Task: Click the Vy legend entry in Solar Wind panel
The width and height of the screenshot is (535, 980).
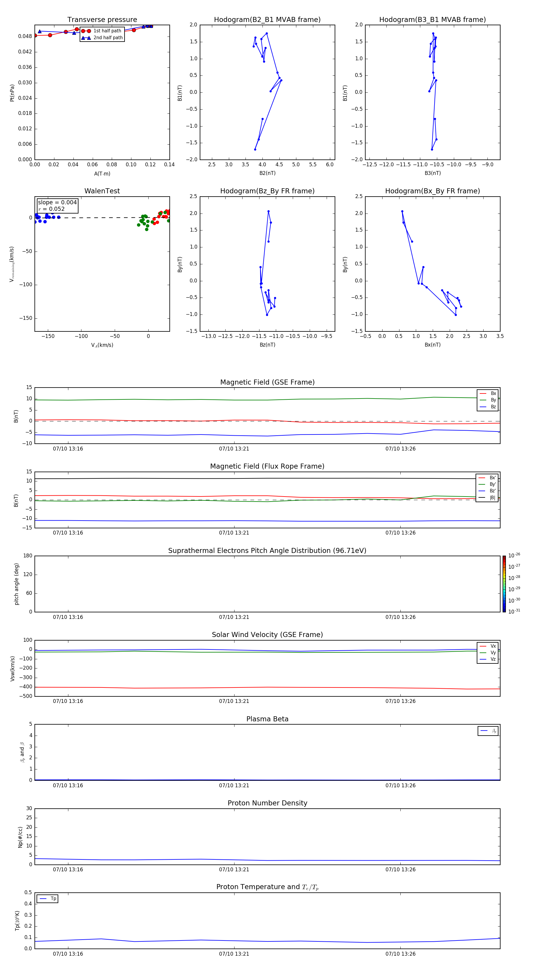Action: click(488, 652)
